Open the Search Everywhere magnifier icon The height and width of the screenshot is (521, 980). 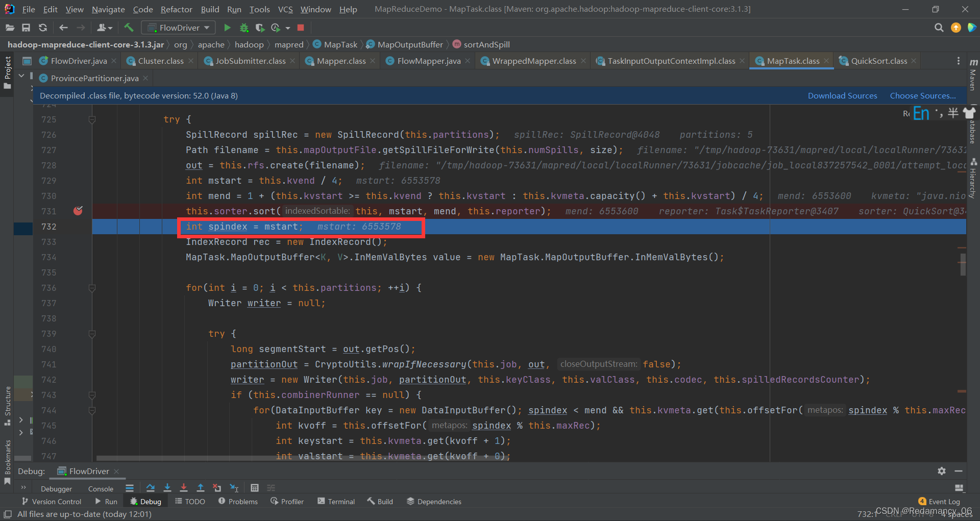[939, 28]
